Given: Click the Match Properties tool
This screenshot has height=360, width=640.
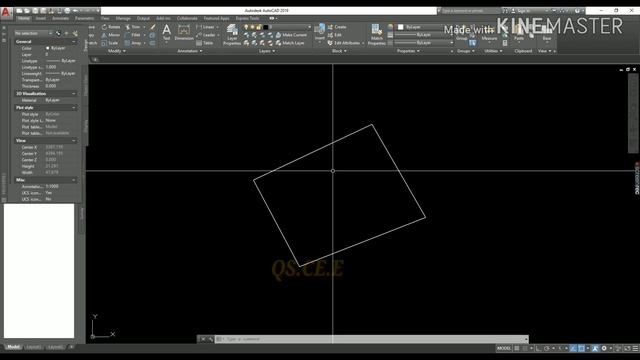Looking at the screenshot, I should [376, 34].
